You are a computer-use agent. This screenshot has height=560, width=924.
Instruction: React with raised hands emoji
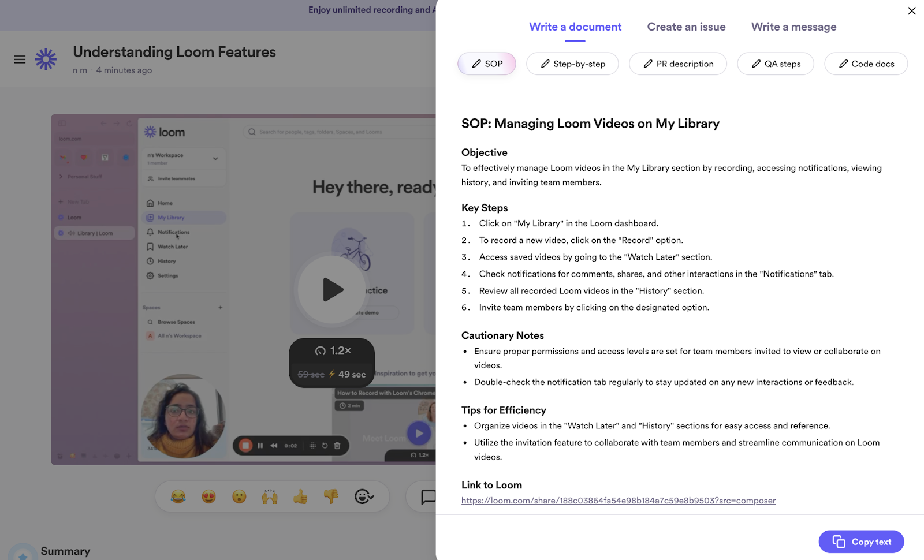270,496
